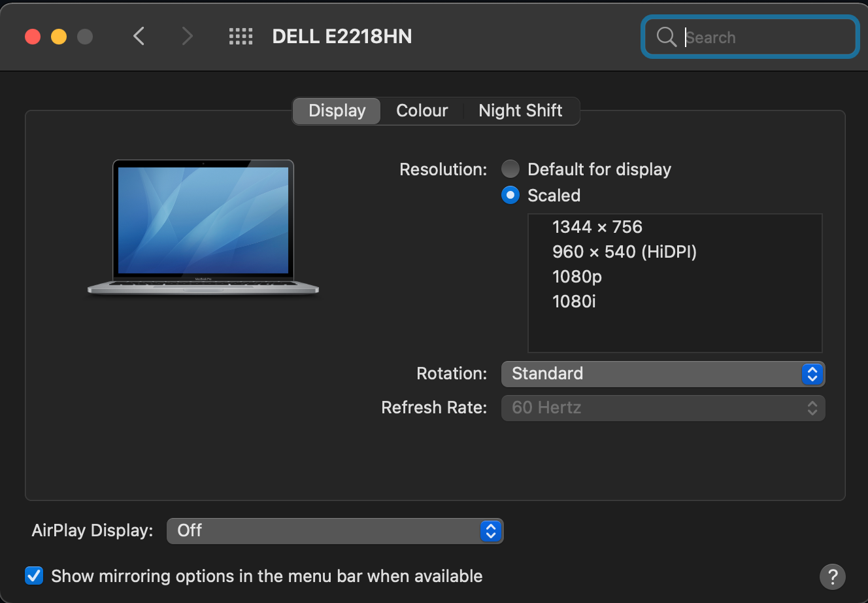Click the magnifying glass search icon
This screenshot has height=603, width=868.
click(666, 37)
